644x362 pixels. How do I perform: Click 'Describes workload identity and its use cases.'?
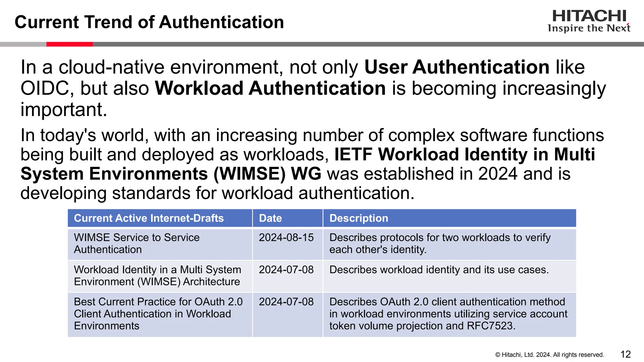point(450,276)
